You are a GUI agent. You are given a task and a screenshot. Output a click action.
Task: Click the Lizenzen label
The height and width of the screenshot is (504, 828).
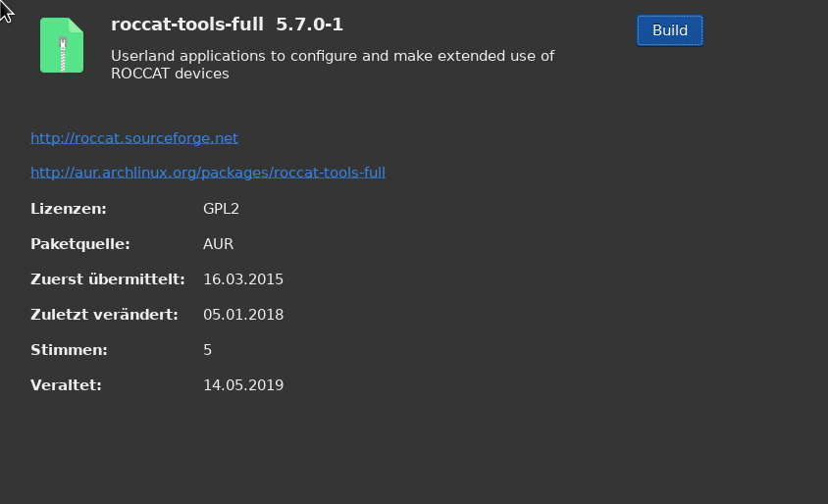point(69,209)
